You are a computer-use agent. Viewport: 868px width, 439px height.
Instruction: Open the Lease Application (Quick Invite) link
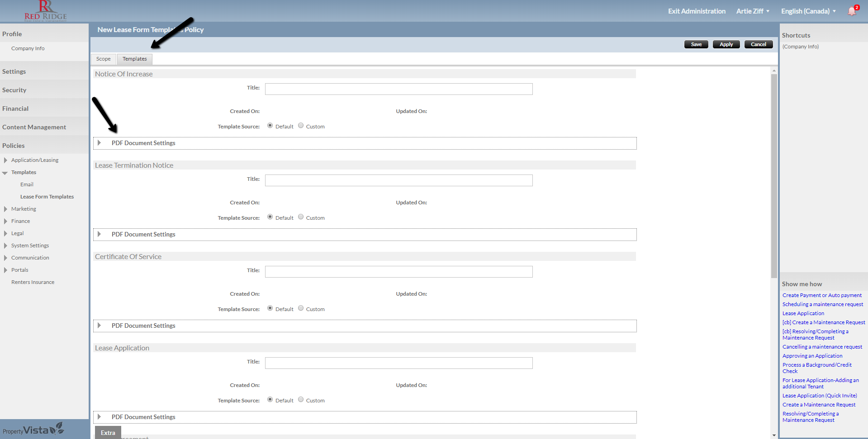point(820,396)
